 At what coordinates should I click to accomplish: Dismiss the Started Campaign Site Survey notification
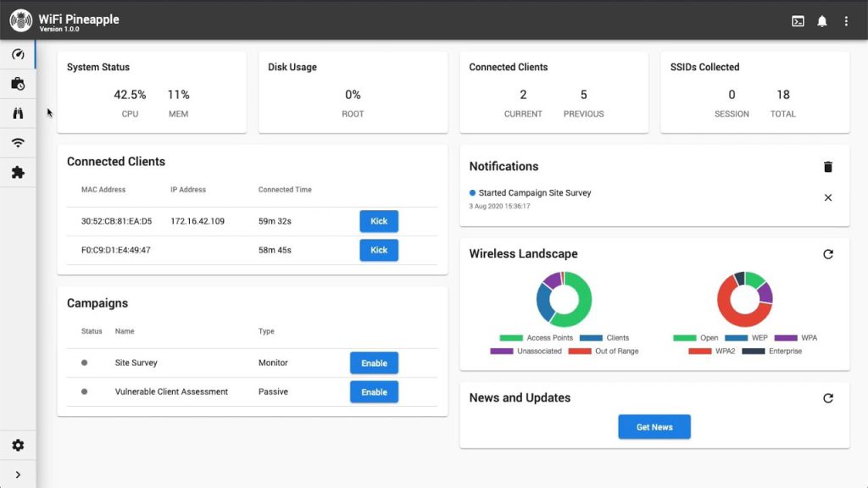tap(828, 197)
